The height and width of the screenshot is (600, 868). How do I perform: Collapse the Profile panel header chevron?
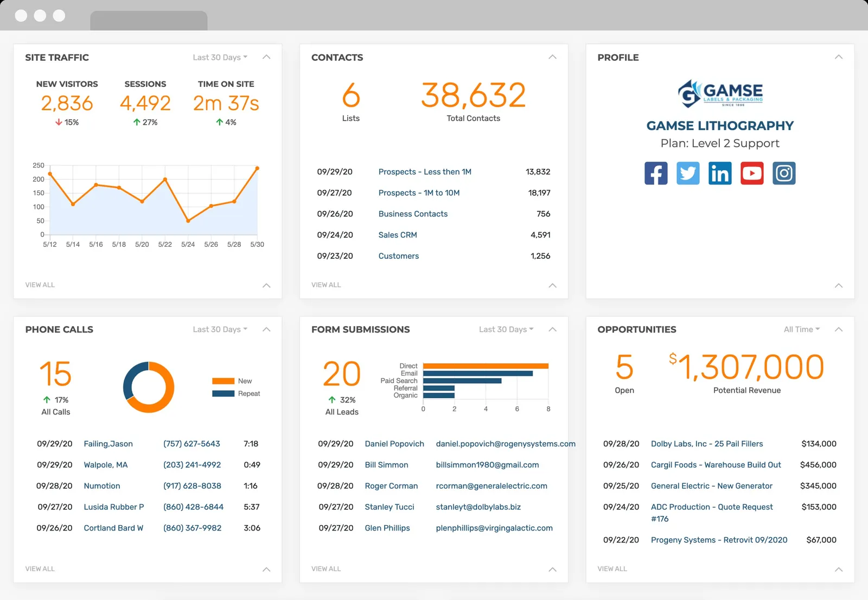coord(839,57)
